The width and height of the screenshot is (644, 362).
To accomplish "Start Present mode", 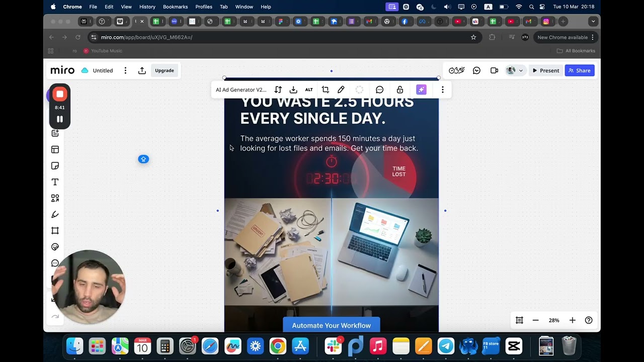I will click(546, 70).
